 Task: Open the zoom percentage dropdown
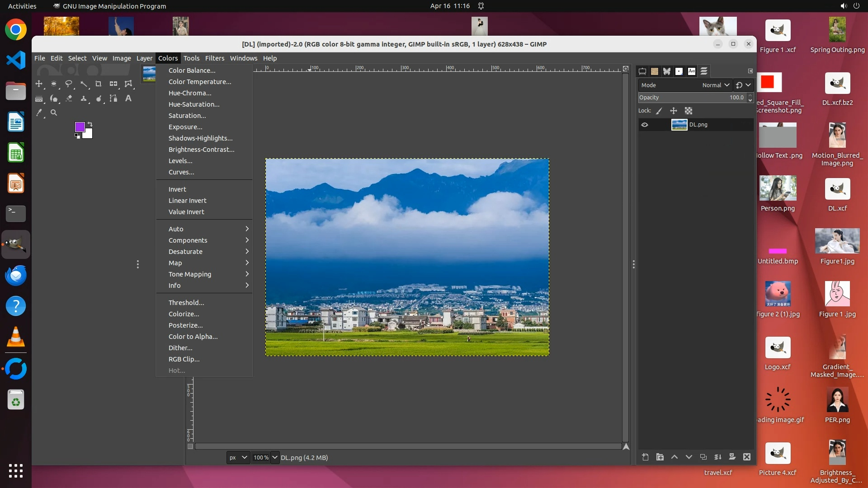tap(274, 458)
